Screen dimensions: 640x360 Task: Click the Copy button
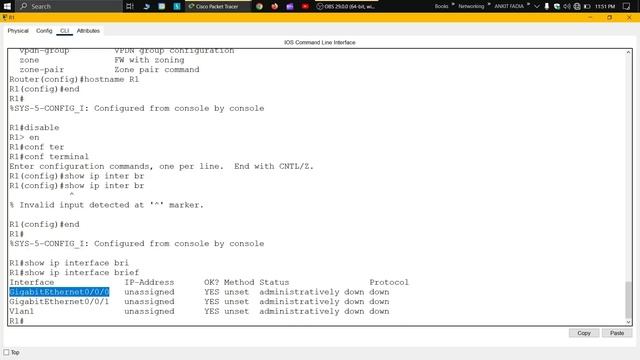click(584, 333)
